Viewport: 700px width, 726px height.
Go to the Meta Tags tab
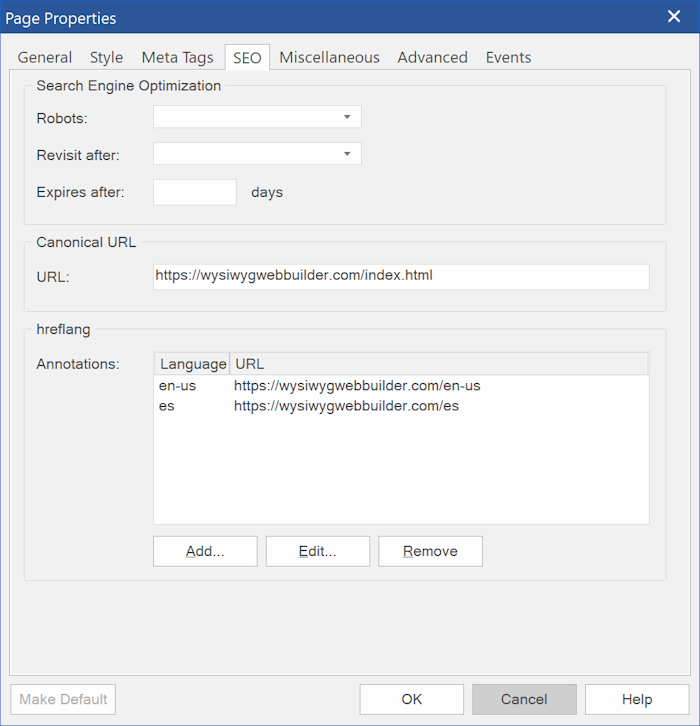pos(177,57)
